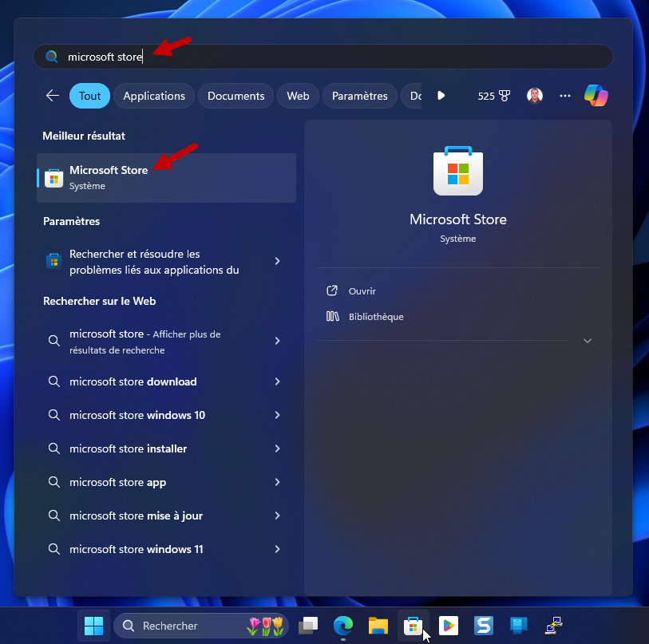The image size is (649, 644).
Task: Open Task View from taskbar
Action: (308, 626)
